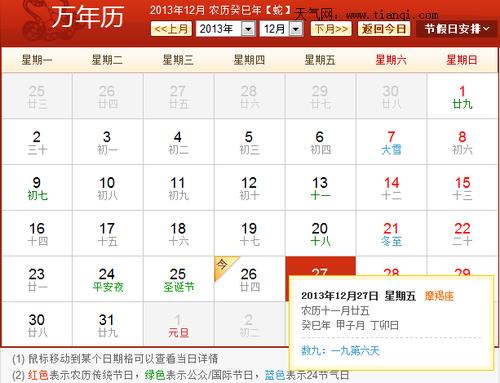Click the 2013年12月 农历癸巳年 header text
500x383 pixels.
tap(221, 10)
